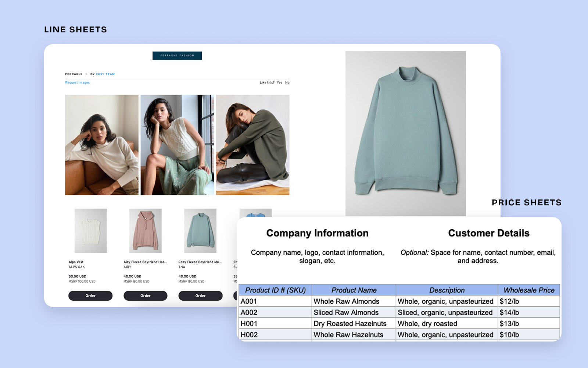Order the Airy Fleece Boyfriend Hoodie
The image size is (588, 368).
pos(146,296)
